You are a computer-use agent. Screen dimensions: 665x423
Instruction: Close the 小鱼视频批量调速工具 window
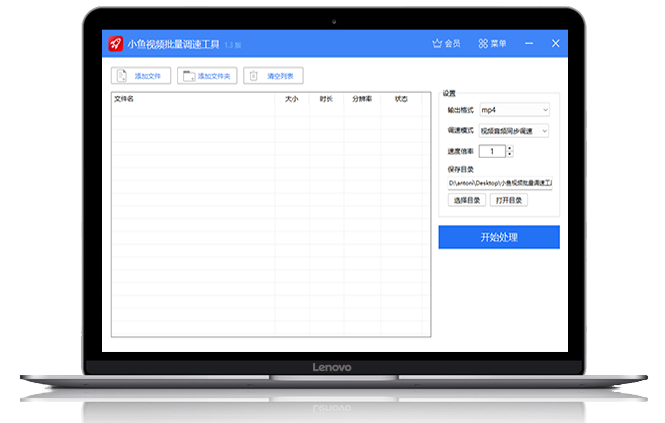click(x=556, y=43)
